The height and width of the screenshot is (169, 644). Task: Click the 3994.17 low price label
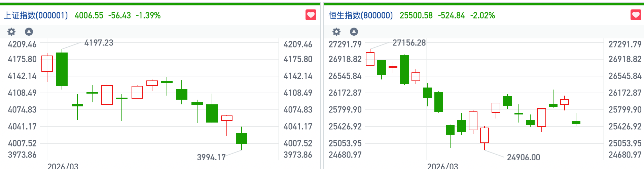(x=211, y=157)
